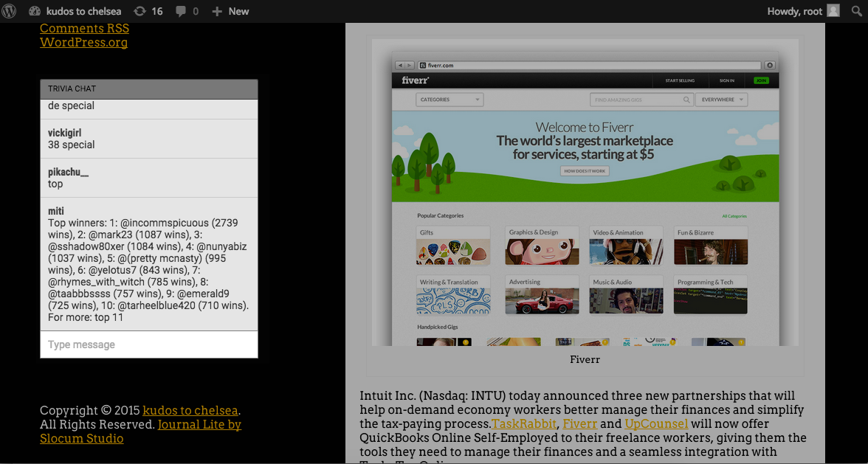Open the Fiverr link in article

point(579,424)
